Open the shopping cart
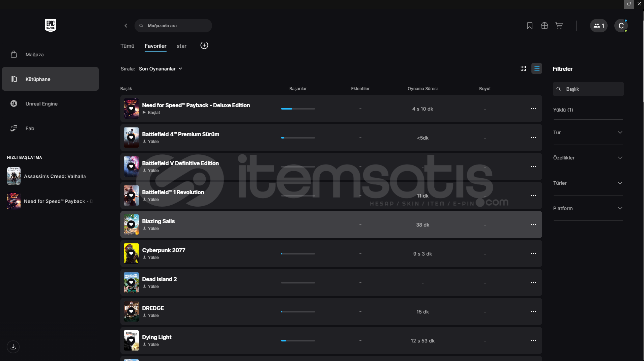Screen dimensions: 644x361 559,26
